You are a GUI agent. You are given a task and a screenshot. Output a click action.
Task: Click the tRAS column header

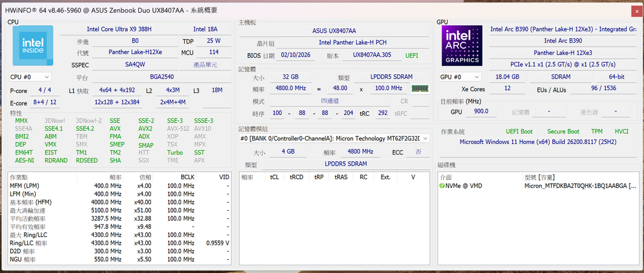click(340, 177)
